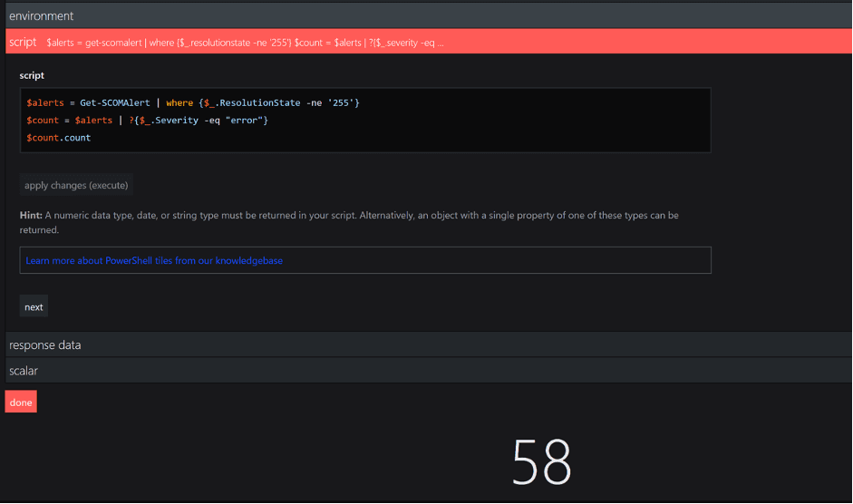Click the ResolutionState property in the code

click(259, 103)
